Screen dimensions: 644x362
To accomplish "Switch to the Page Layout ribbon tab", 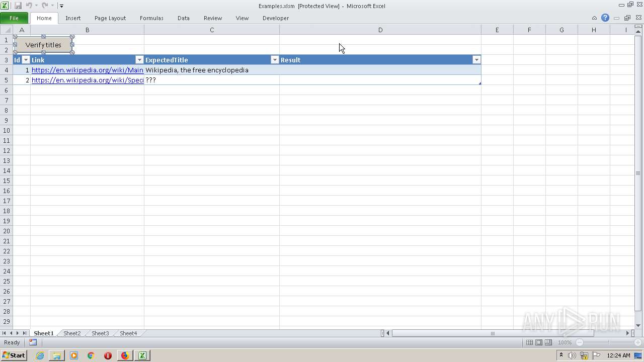I will click(x=110, y=18).
